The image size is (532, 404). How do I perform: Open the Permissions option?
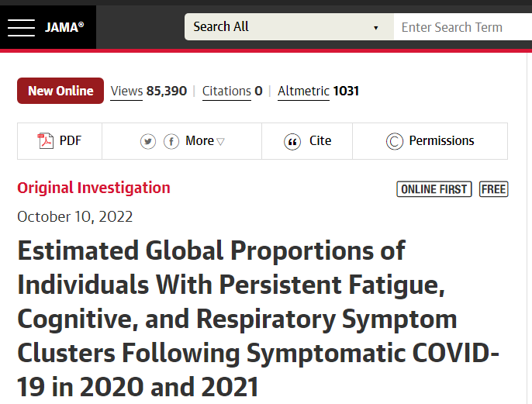tap(441, 141)
